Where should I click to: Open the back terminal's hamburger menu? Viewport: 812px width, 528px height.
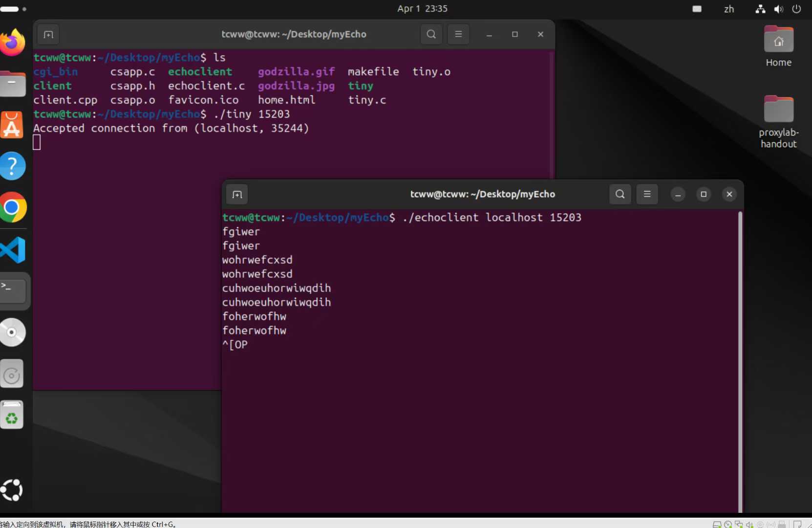458,34
